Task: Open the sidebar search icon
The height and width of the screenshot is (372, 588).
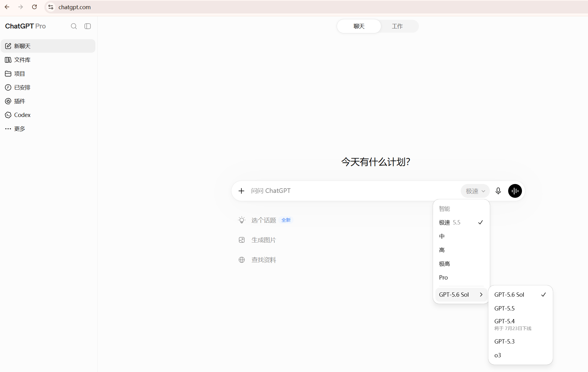Action: (x=74, y=26)
